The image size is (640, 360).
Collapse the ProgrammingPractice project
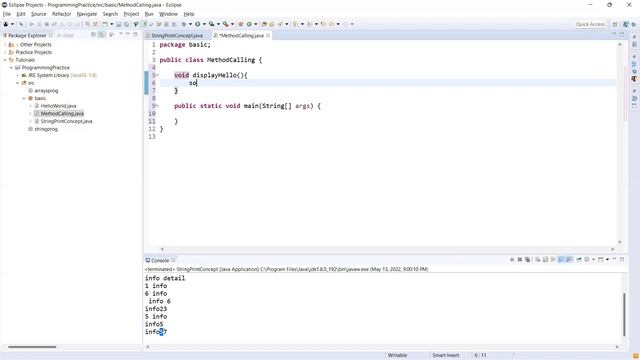11,67
